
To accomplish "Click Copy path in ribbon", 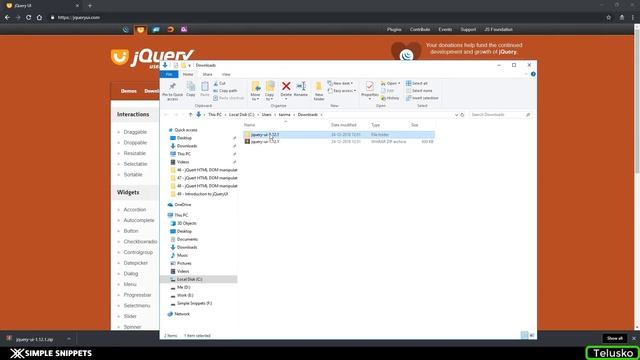I will (x=225, y=91).
